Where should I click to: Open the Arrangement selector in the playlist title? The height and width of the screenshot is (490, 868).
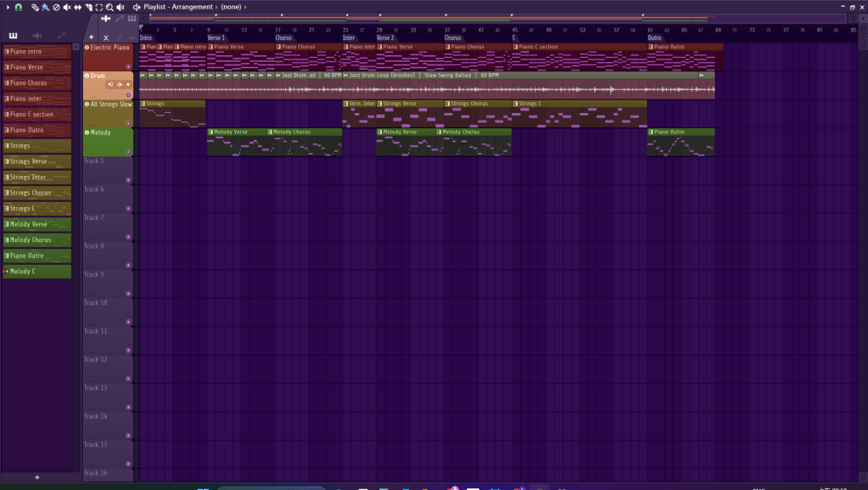pos(192,7)
